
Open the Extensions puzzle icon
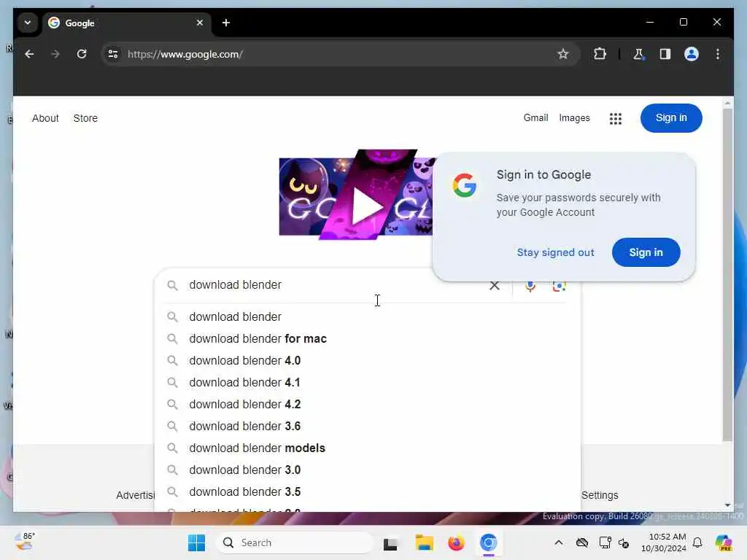point(600,54)
